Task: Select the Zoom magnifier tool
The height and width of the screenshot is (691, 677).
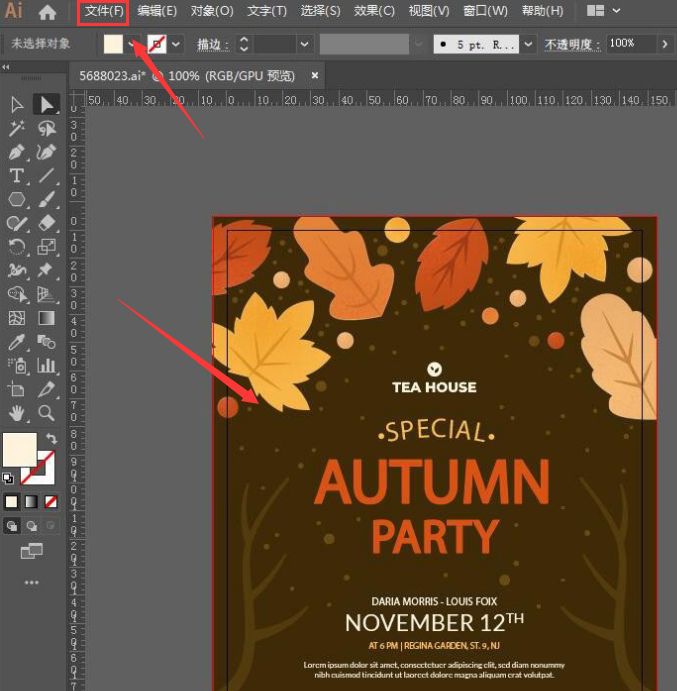Action: tap(46, 413)
